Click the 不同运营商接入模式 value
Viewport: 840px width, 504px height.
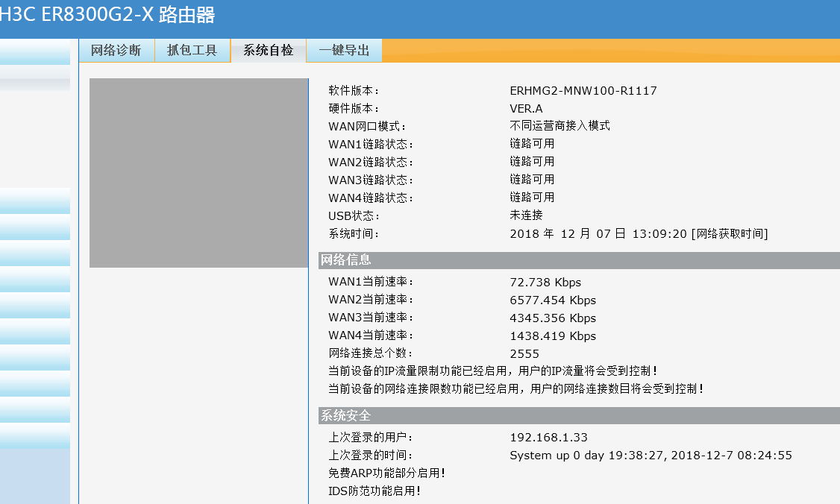tap(560, 126)
